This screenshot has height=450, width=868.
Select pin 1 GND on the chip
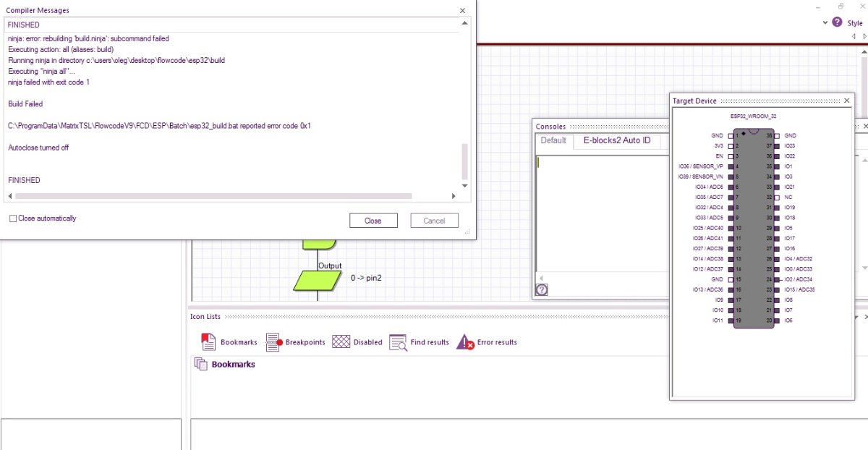coord(730,135)
